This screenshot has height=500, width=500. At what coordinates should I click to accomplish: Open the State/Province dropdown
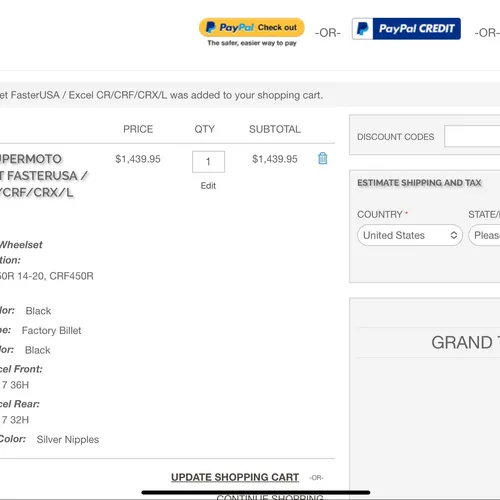[x=484, y=235]
